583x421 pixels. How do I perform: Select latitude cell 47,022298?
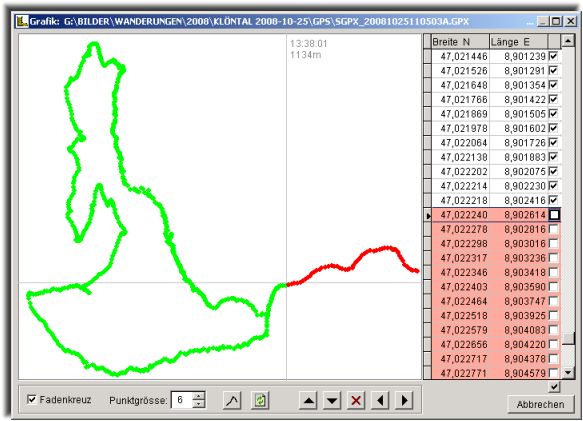[460, 244]
